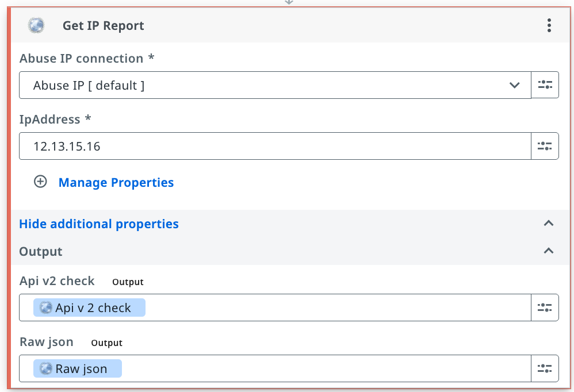
Task: Click the Get IP Report title
Action: [103, 26]
